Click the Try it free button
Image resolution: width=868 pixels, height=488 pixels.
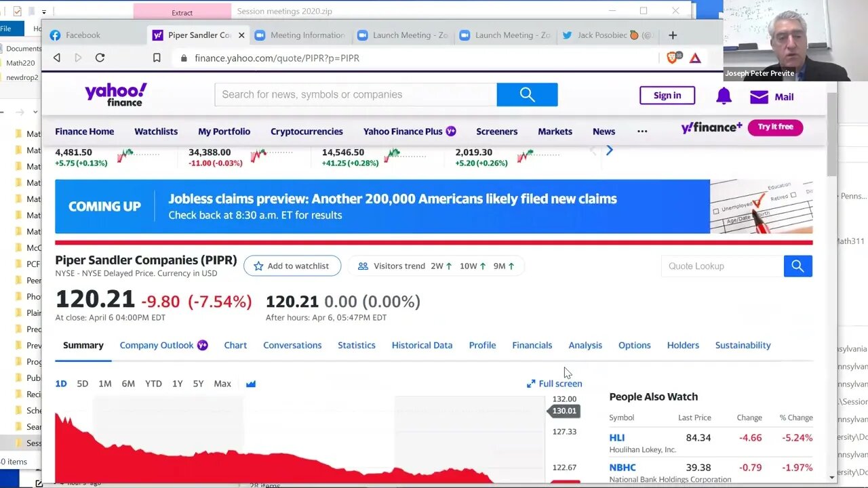pyautogui.click(x=775, y=127)
